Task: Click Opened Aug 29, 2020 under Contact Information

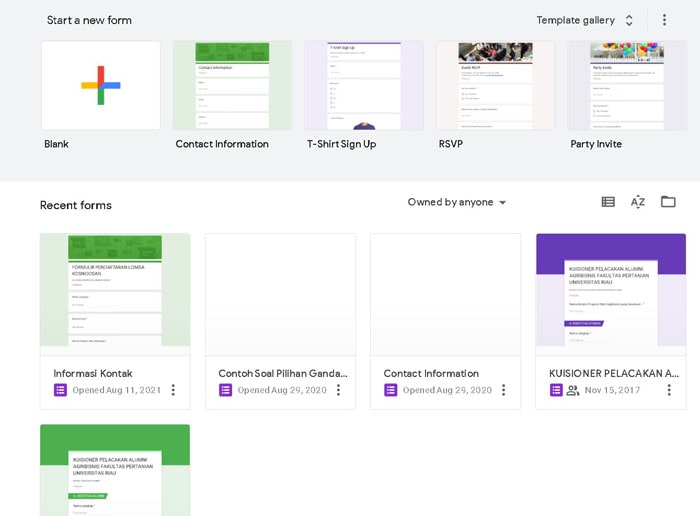Action: tap(447, 390)
